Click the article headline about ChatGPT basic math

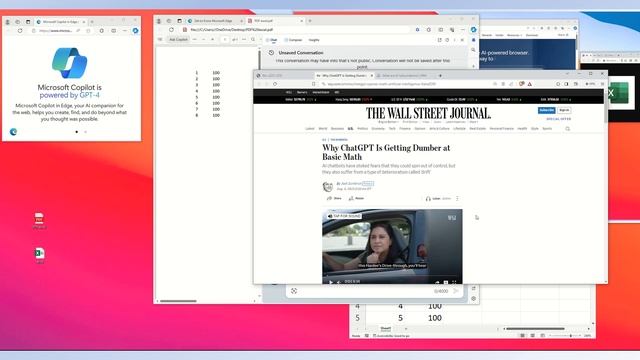[386, 152]
